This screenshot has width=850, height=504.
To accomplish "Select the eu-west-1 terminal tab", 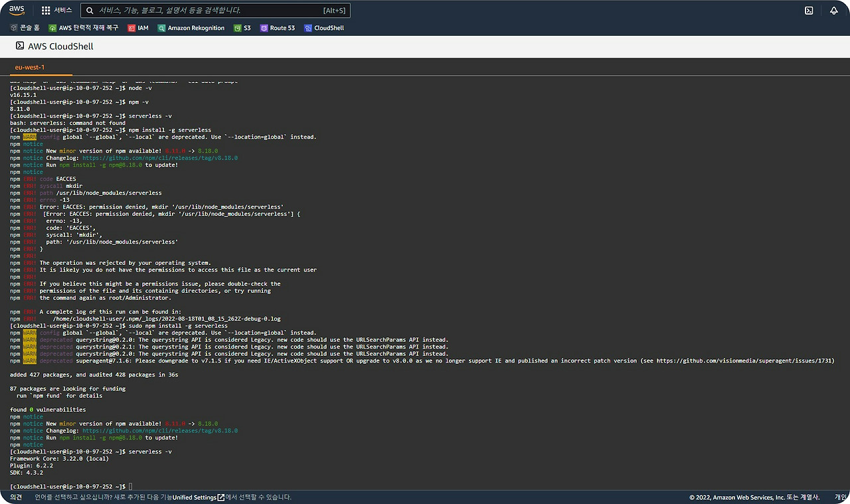I will (x=30, y=67).
